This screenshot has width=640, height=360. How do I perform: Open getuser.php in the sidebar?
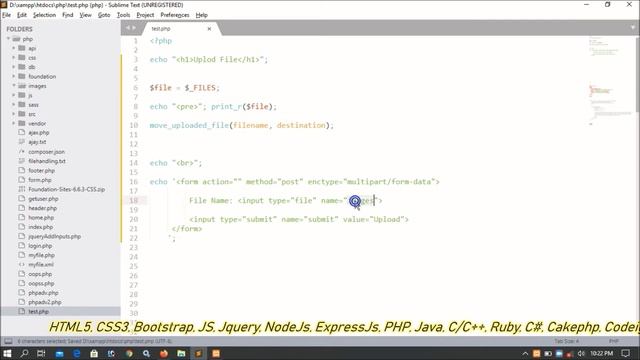pyautogui.click(x=43, y=199)
